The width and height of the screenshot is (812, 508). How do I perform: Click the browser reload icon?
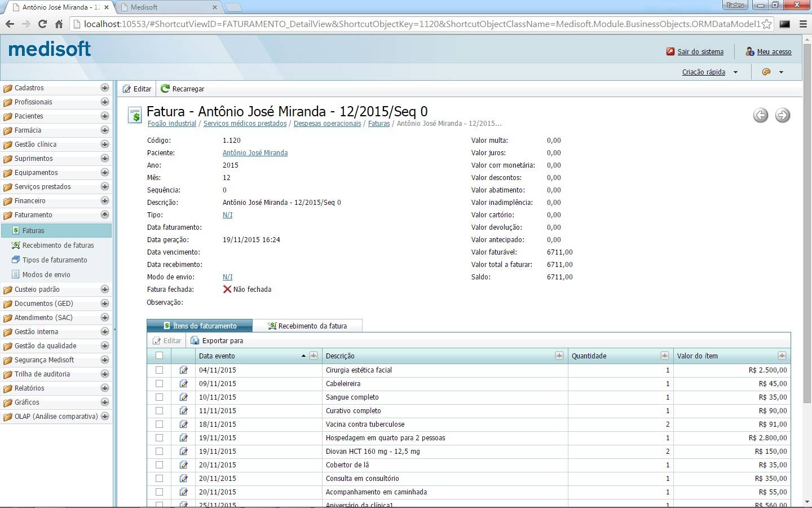pyautogui.click(x=42, y=24)
